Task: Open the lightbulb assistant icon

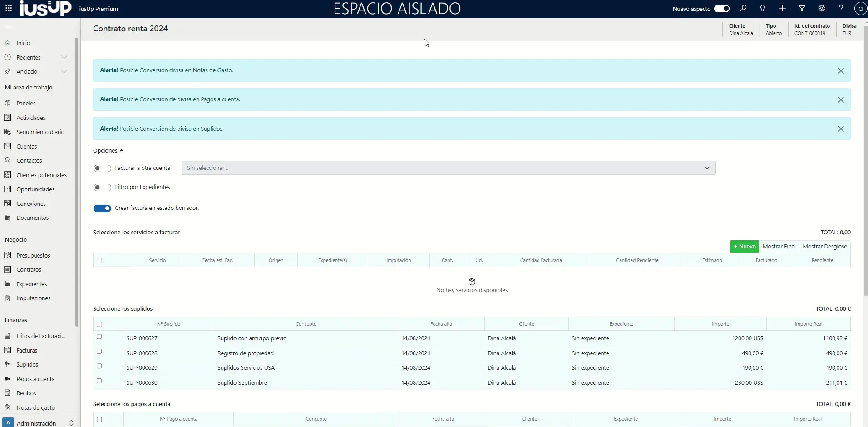Action: [763, 9]
